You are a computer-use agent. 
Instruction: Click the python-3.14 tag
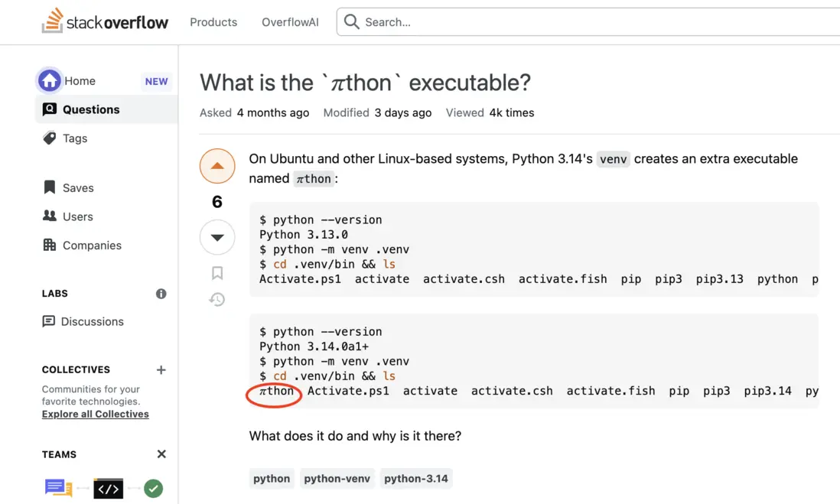pos(416,479)
